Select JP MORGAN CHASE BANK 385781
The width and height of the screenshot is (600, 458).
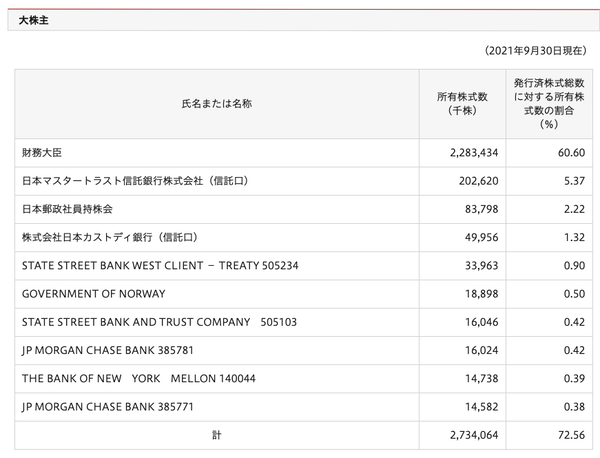click(x=108, y=350)
